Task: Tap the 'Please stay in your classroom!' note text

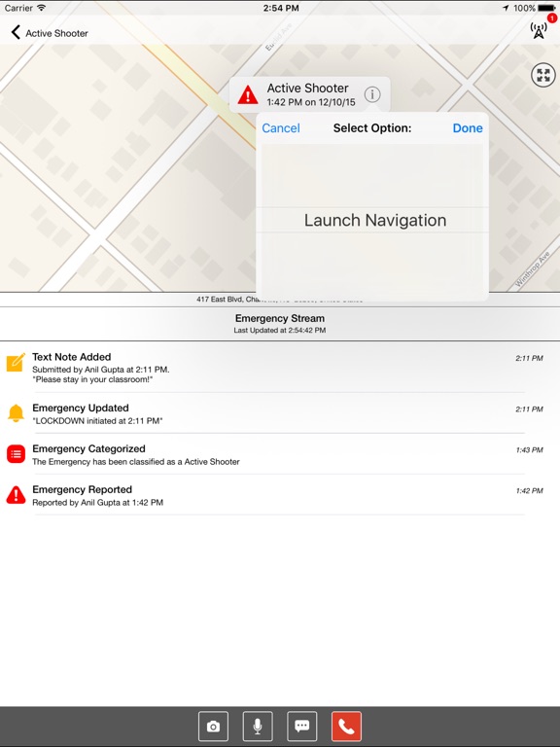Action: [x=92, y=379]
